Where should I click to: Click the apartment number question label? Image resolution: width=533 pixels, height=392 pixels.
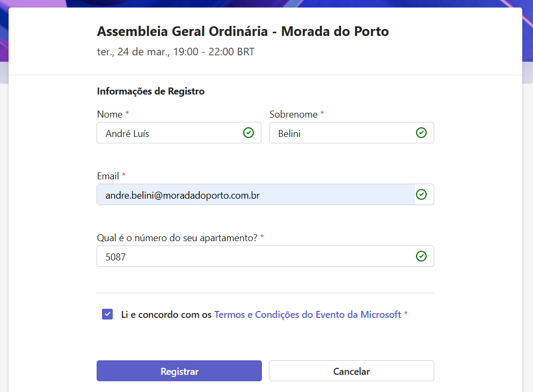pos(177,238)
